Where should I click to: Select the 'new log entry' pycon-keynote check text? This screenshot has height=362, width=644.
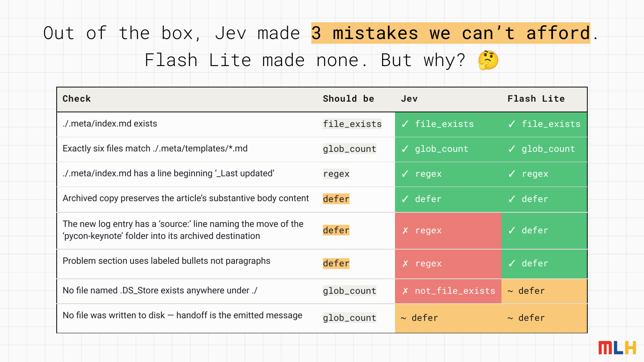click(x=183, y=230)
